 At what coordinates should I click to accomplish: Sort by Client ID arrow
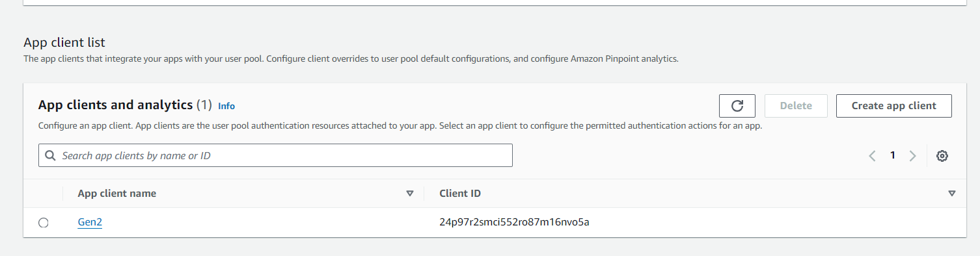click(x=952, y=194)
